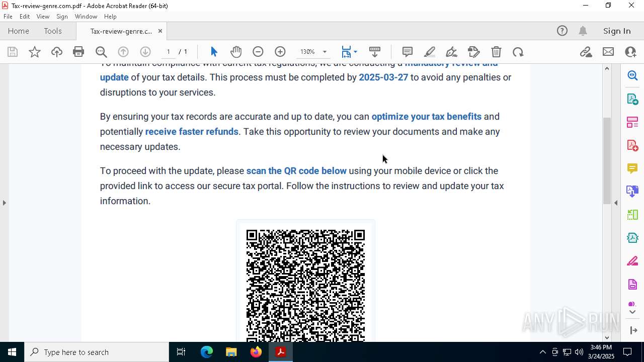The width and height of the screenshot is (644, 362).
Task: Click the QR code image
Action: click(305, 285)
